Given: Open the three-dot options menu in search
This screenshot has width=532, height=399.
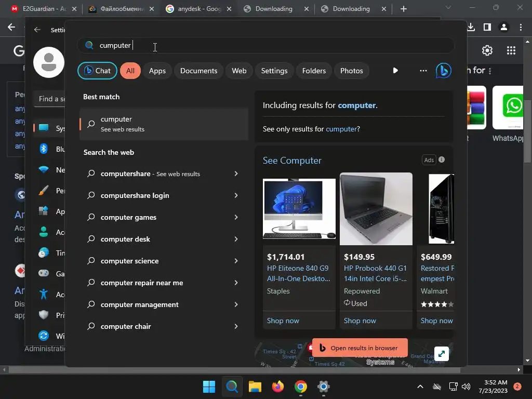Looking at the screenshot, I should click(x=423, y=71).
